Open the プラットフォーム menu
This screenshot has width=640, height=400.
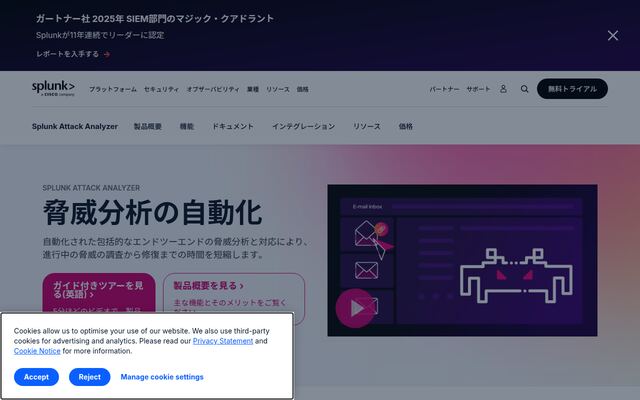coord(113,89)
